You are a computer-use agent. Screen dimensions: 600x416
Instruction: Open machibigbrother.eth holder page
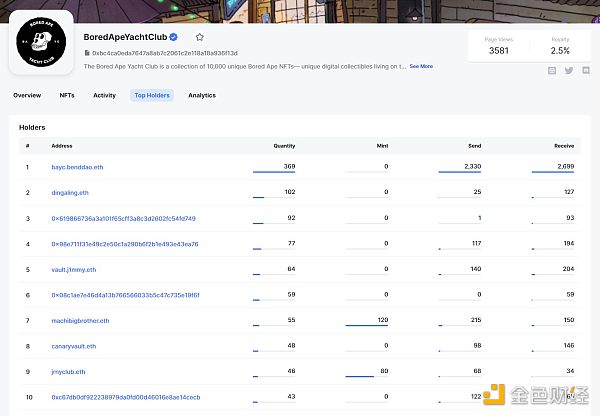point(80,321)
